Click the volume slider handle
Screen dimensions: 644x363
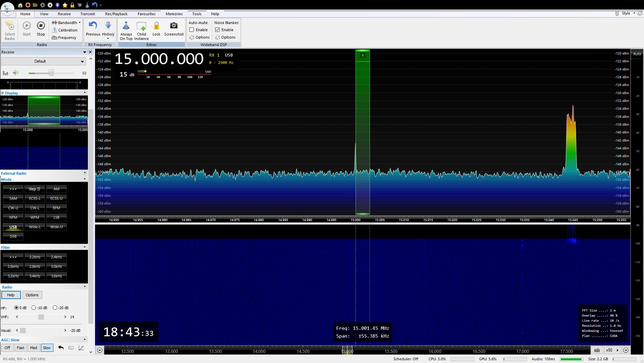point(51,73)
